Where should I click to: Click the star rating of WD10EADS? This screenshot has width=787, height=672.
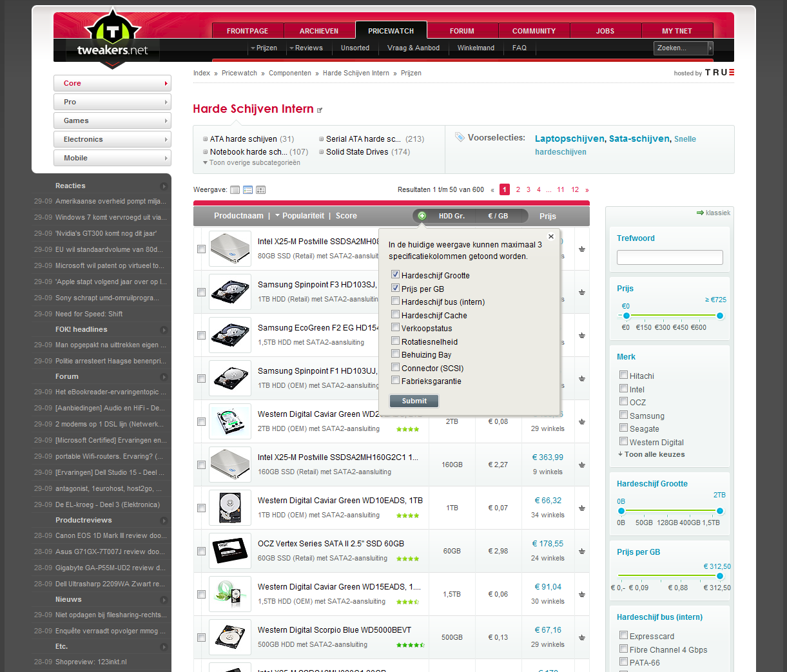(407, 515)
